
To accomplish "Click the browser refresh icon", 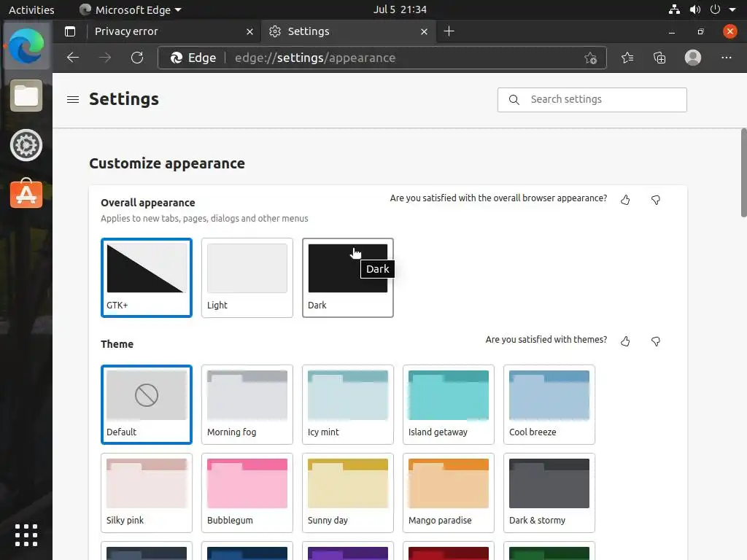I will click(x=137, y=58).
